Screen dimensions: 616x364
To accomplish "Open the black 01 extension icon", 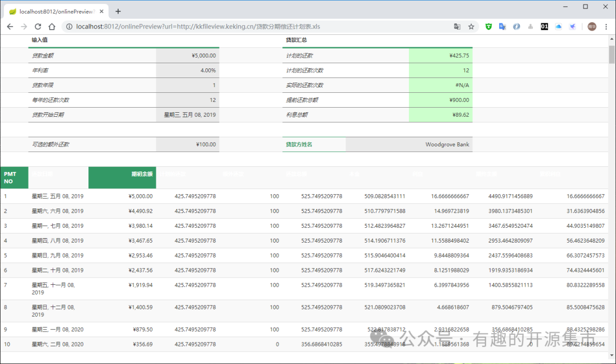I will point(545,27).
